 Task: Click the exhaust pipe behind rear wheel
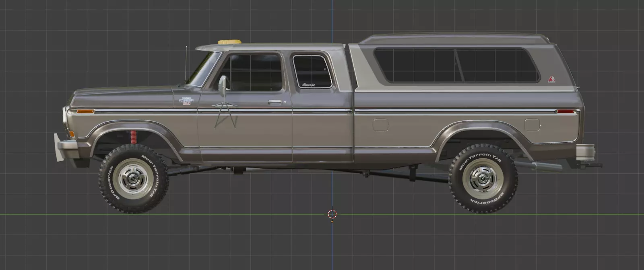point(539,166)
